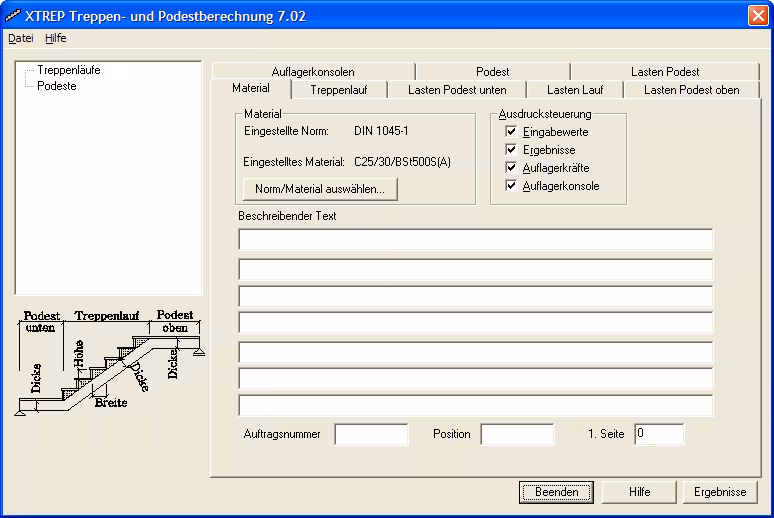Click the XTREP title bar application icon
The height and width of the screenshot is (518, 774).
pyautogui.click(x=13, y=14)
